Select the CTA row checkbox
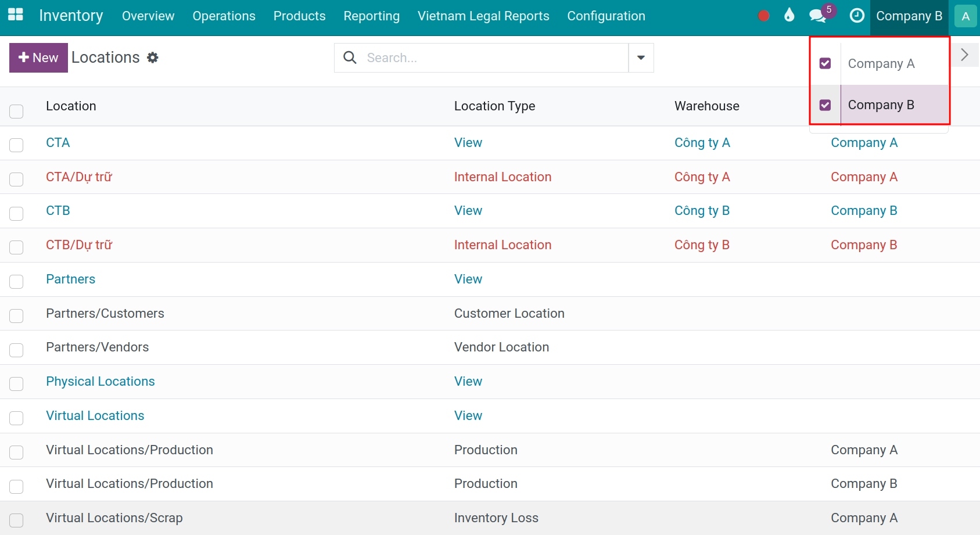 (16, 145)
